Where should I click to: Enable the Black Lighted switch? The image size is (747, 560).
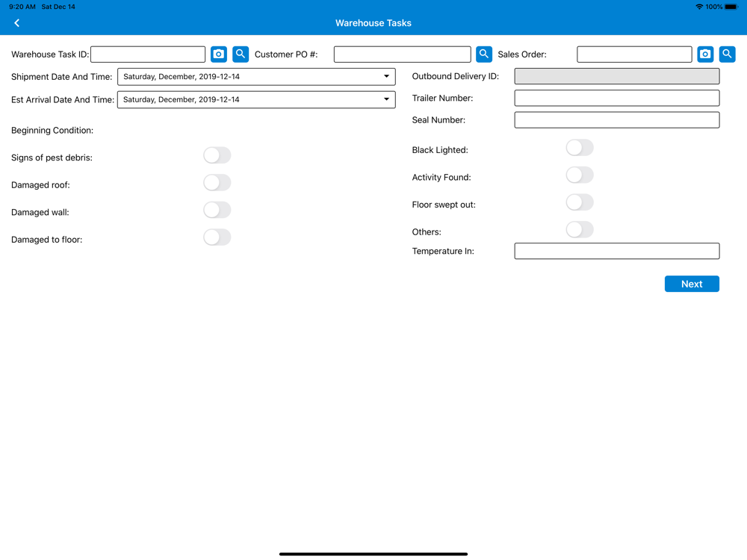(x=579, y=148)
